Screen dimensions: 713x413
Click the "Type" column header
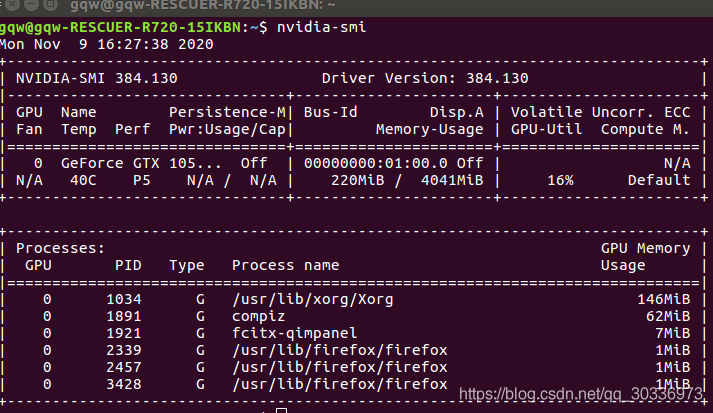point(187,266)
